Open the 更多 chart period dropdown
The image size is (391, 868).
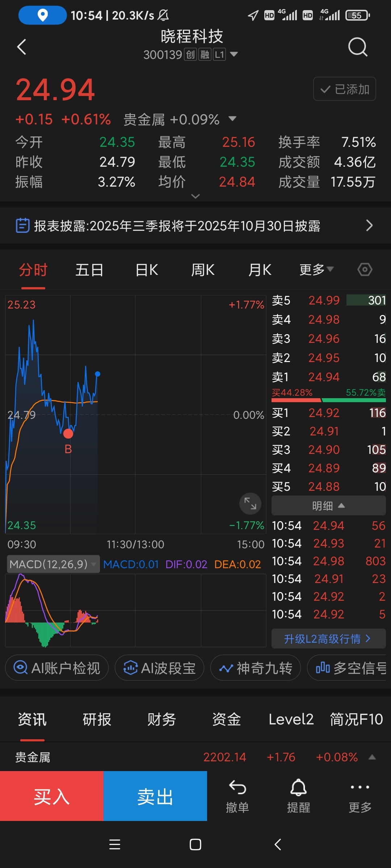coord(316,269)
